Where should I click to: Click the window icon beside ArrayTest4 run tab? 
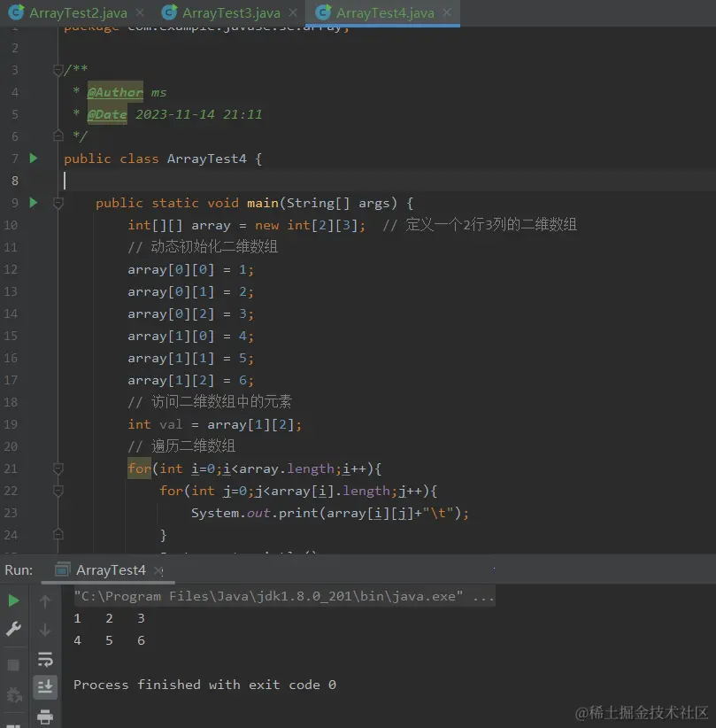coord(62,569)
